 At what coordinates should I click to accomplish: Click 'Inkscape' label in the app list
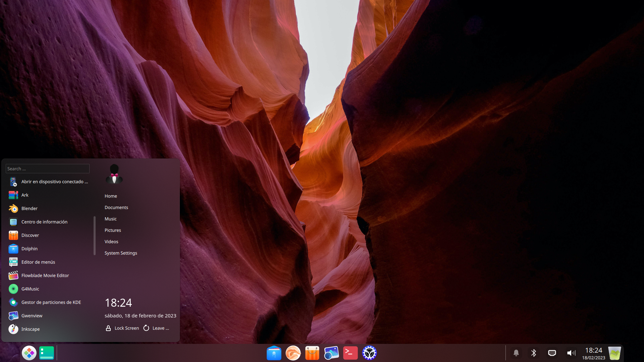31,329
